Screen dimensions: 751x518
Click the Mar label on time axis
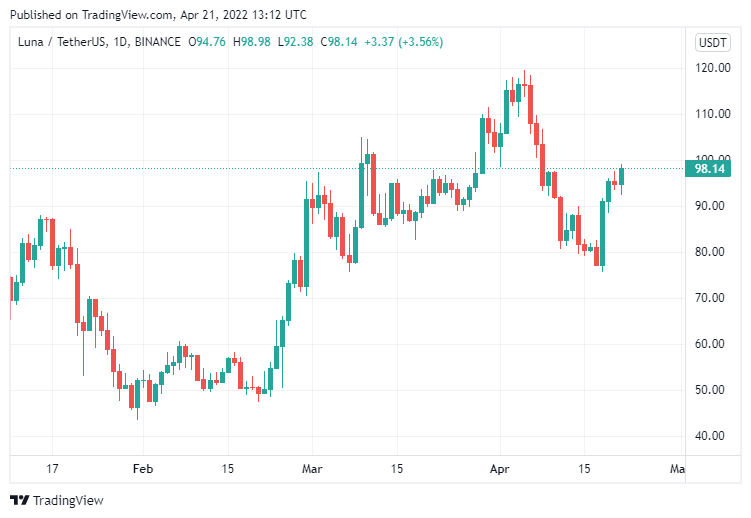coord(313,468)
